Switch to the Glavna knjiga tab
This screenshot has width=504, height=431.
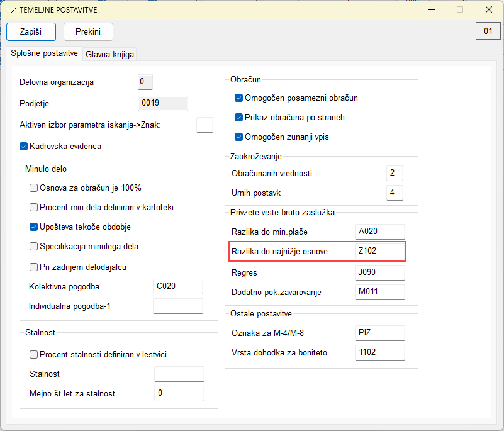click(109, 54)
